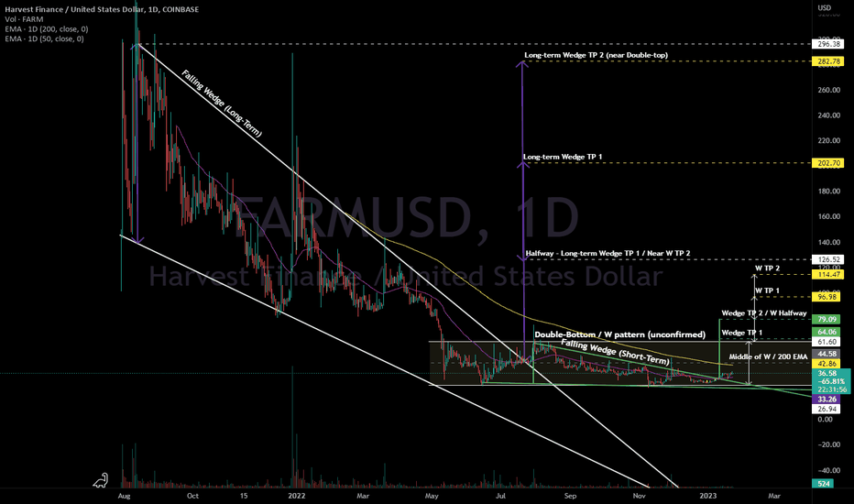
Task: Click the 140.00 price axis value
Action: [x=828, y=242]
